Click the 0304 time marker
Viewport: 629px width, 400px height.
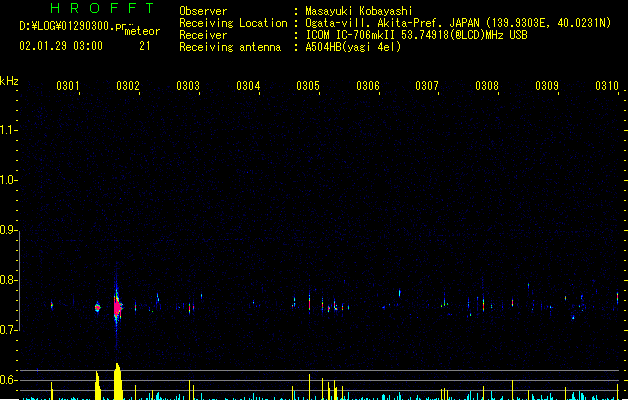248,86
